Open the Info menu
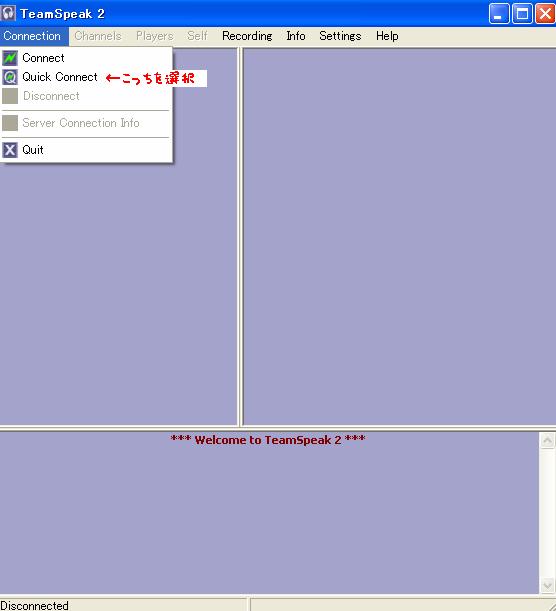 tap(296, 36)
